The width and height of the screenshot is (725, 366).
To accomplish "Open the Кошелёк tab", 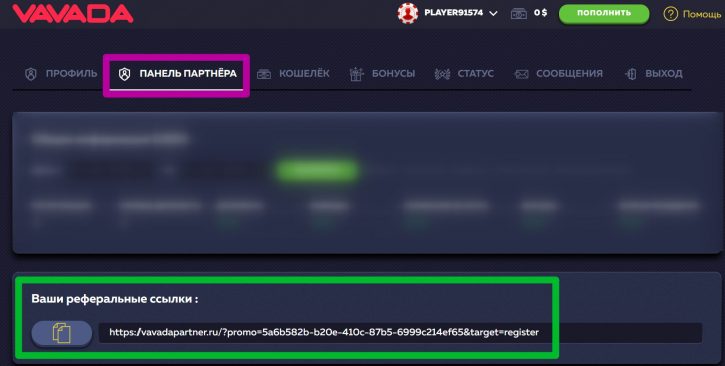I will [293, 73].
